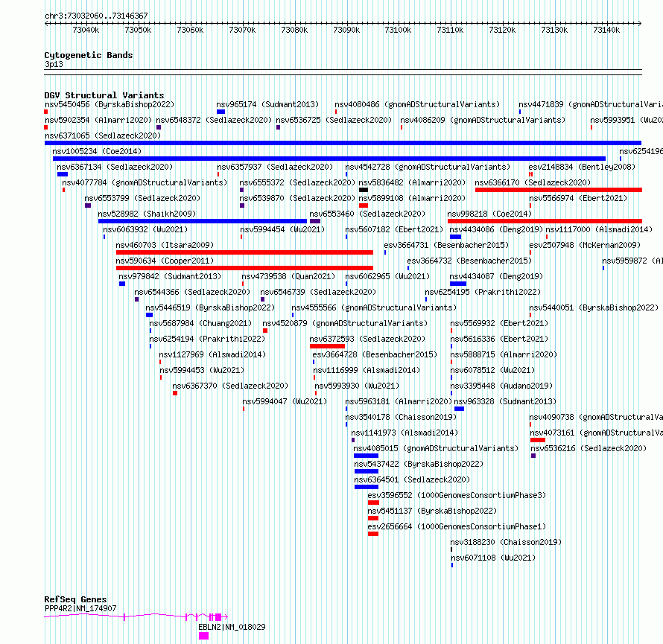Image resolution: width=663 pixels, height=644 pixels.
Task: Click the red bar under nsv590634
Action: coord(244,268)
